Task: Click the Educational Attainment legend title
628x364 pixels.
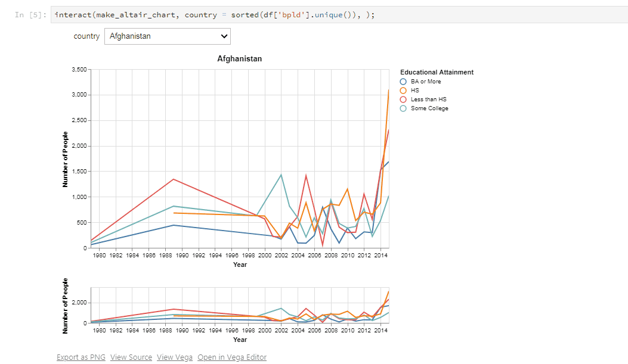Action: pos(437,73)
